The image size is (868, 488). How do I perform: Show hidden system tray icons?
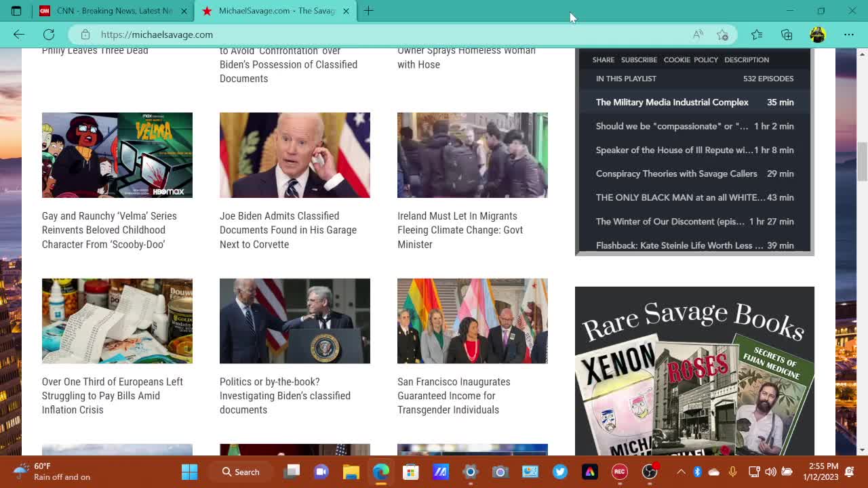coord(681,472)
